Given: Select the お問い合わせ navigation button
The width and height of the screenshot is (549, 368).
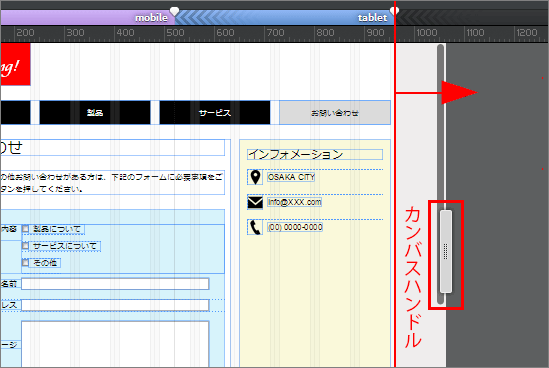Looking at the screenshot, I should (x=335, y=112).
